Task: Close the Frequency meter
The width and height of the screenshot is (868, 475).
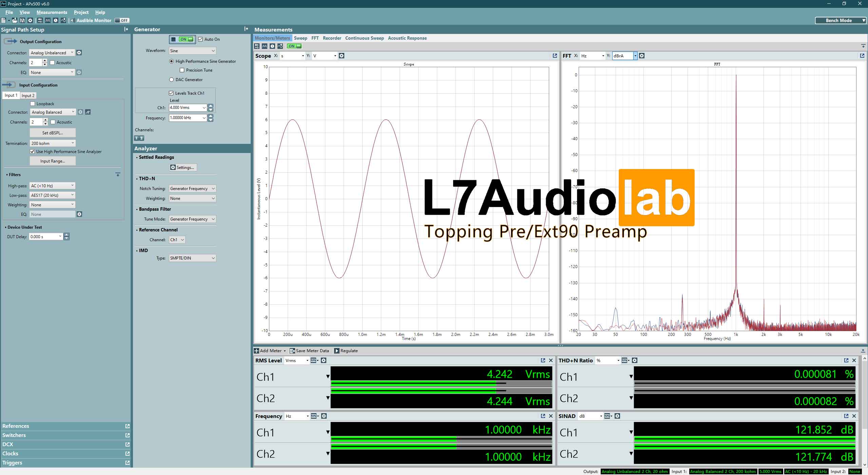Action: pos(551,416)
